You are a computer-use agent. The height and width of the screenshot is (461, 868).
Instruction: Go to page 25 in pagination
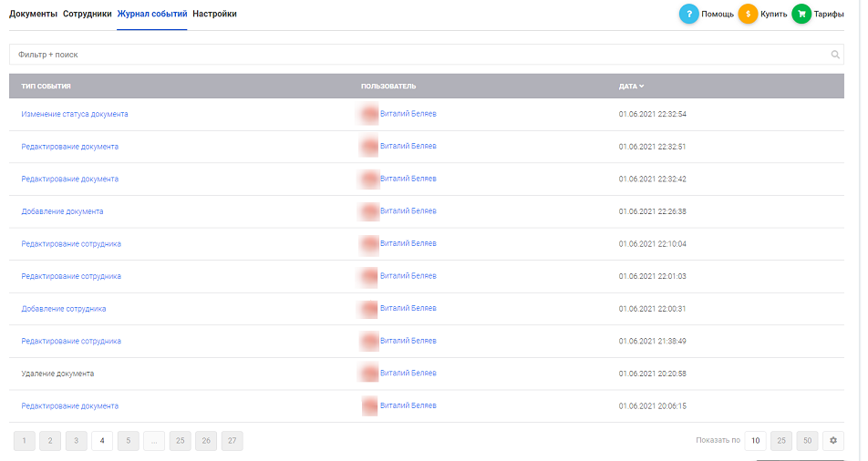click(x=180, y=441)
